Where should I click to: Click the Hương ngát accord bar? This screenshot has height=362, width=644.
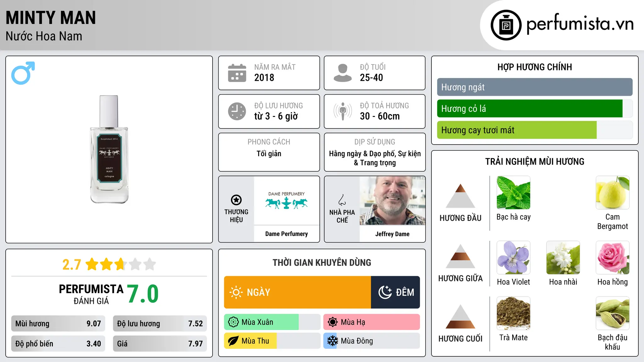[x=535, y=87]
